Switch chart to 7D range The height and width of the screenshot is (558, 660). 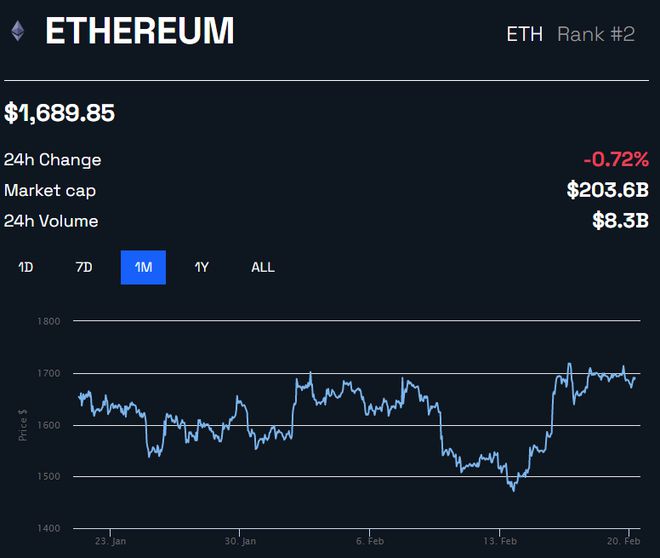pos(84,267)
